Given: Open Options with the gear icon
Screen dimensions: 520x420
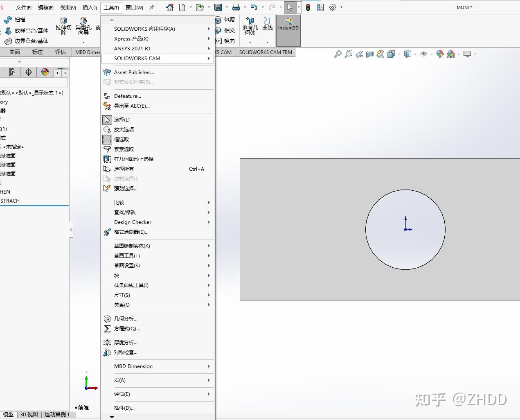Looking at the screenshot, I should pos(333,7).
